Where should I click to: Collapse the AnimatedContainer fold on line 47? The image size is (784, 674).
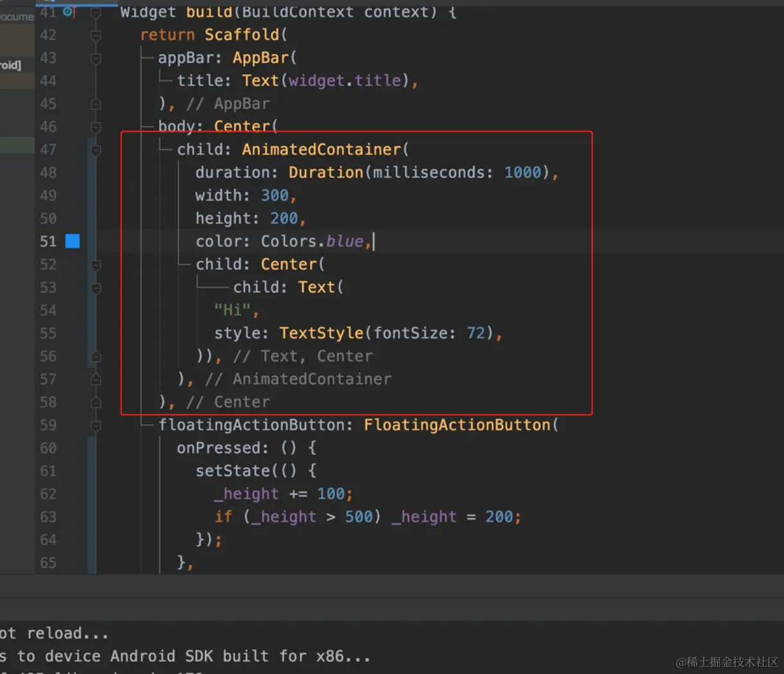coord(96,150)
